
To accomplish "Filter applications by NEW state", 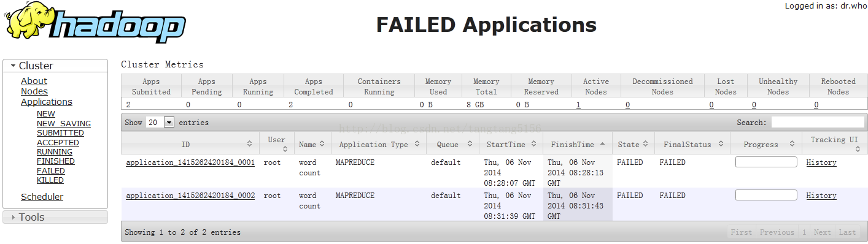I will 46,114.
